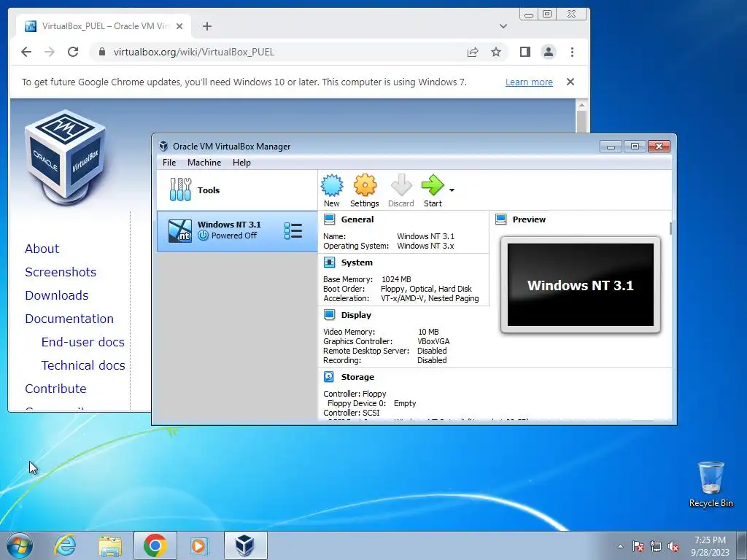The height and width of the screenshot is (560, 747).
Task: Close the VirtualBox_PUEL tab
Action: (x=179, y=26)
